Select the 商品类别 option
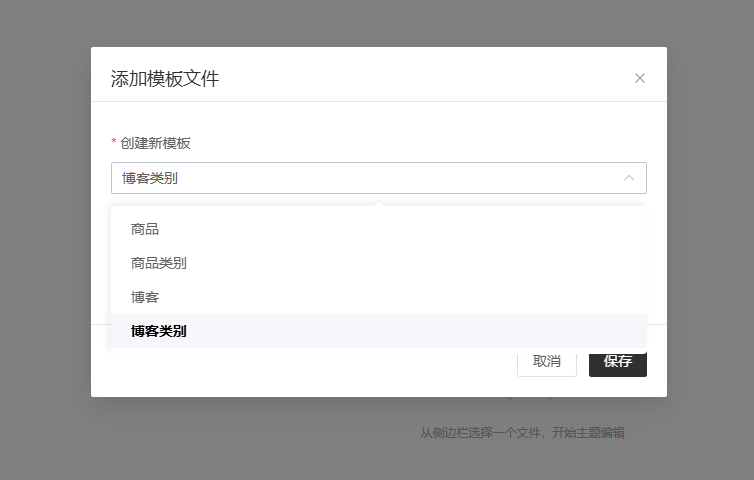Image resolution: width=754 pixels, height=480 pixels. (x=159, y=263)
